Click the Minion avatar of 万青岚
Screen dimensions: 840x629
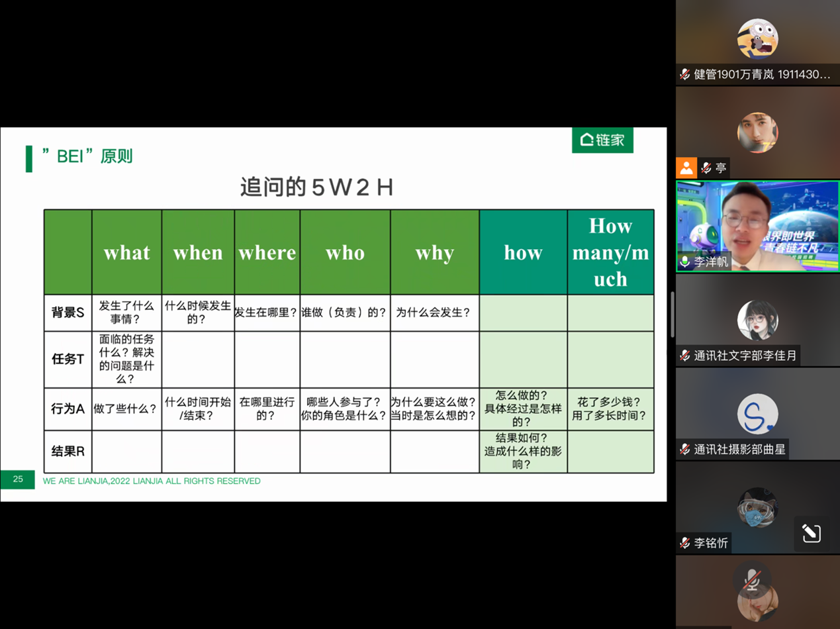[x=757, y=38]
